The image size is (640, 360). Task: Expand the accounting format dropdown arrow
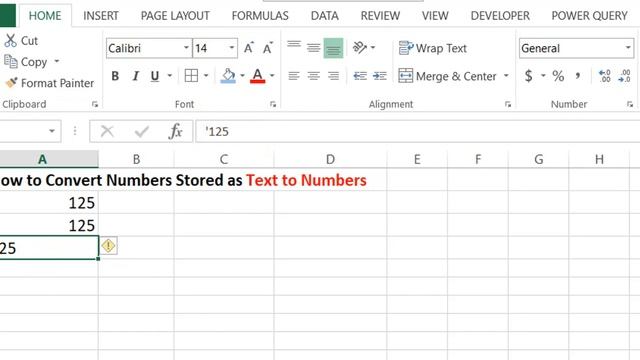pos(543,76)
